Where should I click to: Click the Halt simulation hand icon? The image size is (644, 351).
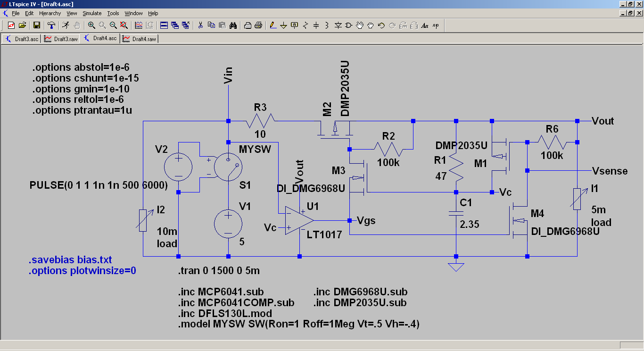(x=77, y=25)
